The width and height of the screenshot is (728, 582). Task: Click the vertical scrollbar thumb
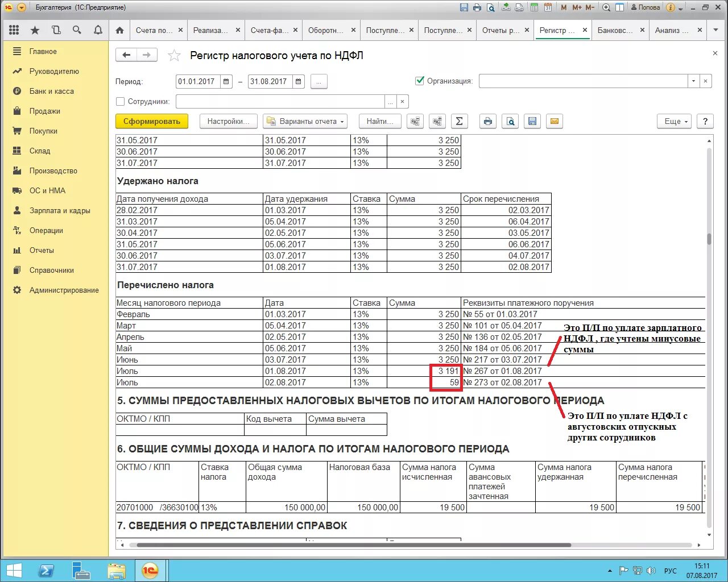(709, 239)
